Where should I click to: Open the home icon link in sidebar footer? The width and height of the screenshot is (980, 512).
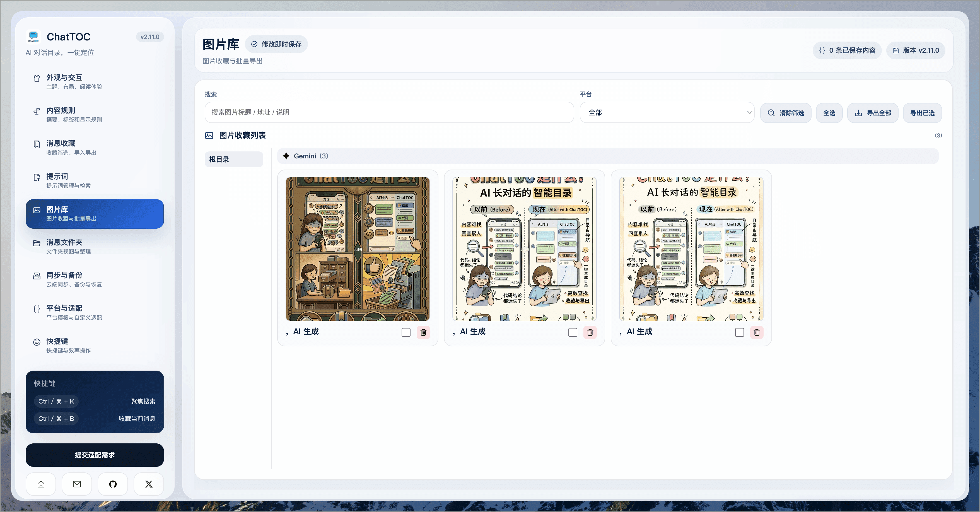[41, 484]
